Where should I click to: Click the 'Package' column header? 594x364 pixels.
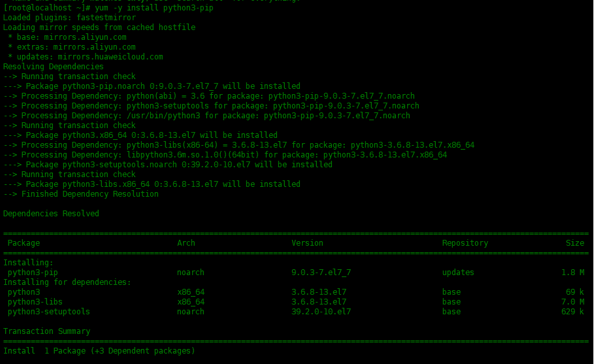pos(24,243)
